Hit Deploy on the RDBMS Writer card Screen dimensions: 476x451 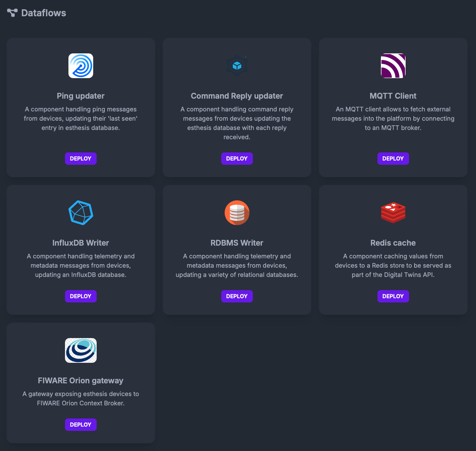coord(237,296)
